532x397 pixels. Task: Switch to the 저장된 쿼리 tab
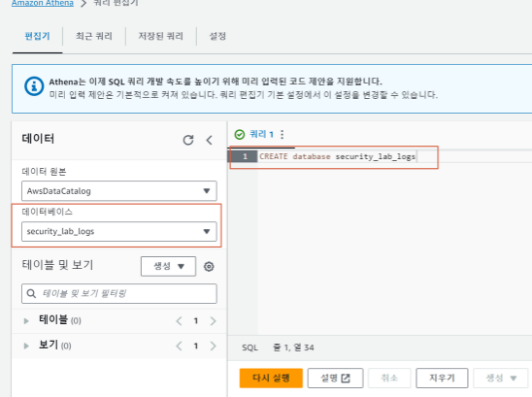pos(161,36)
